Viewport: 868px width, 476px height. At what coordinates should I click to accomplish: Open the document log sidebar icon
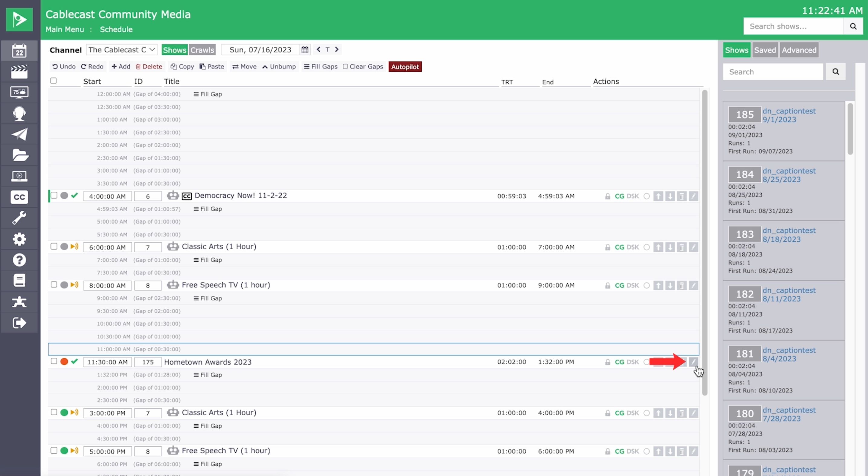[x=19, y=280]
